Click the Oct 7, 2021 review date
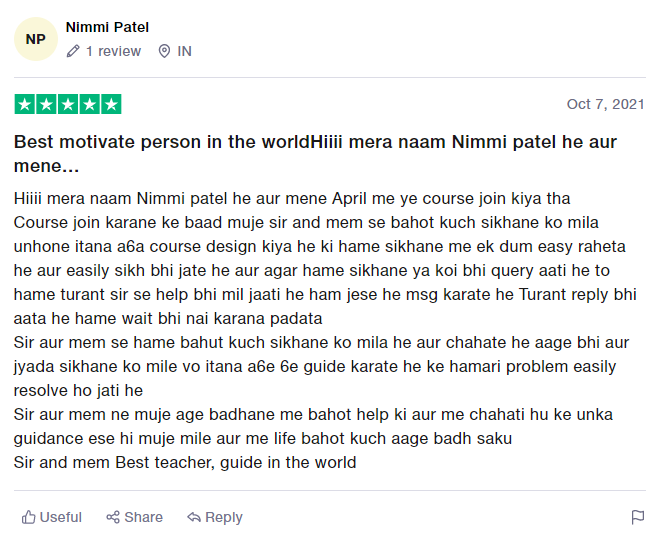Viewport: 658px width, 542px height. 605,104
